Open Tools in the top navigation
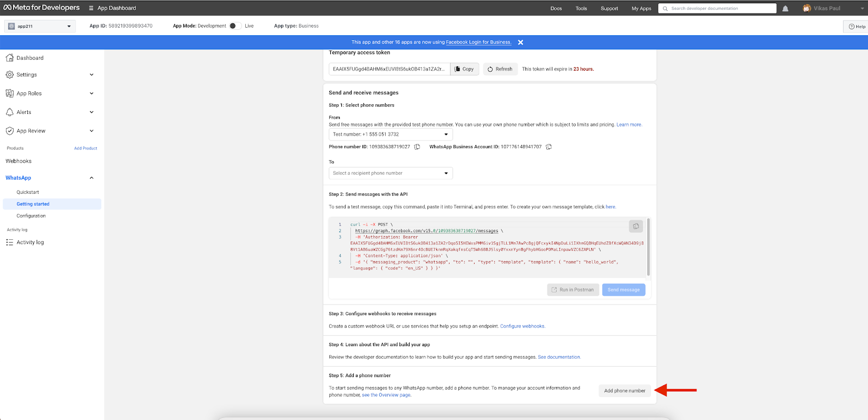Image resolution: width=868 pixels, height=420 pixels. pyautogui.click(x=581, y=8)
